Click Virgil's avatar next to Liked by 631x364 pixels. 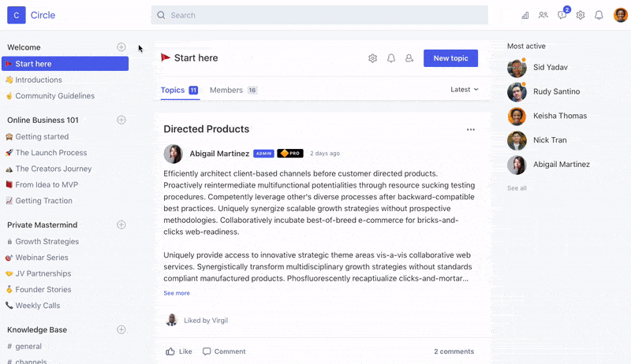(172, 320)
